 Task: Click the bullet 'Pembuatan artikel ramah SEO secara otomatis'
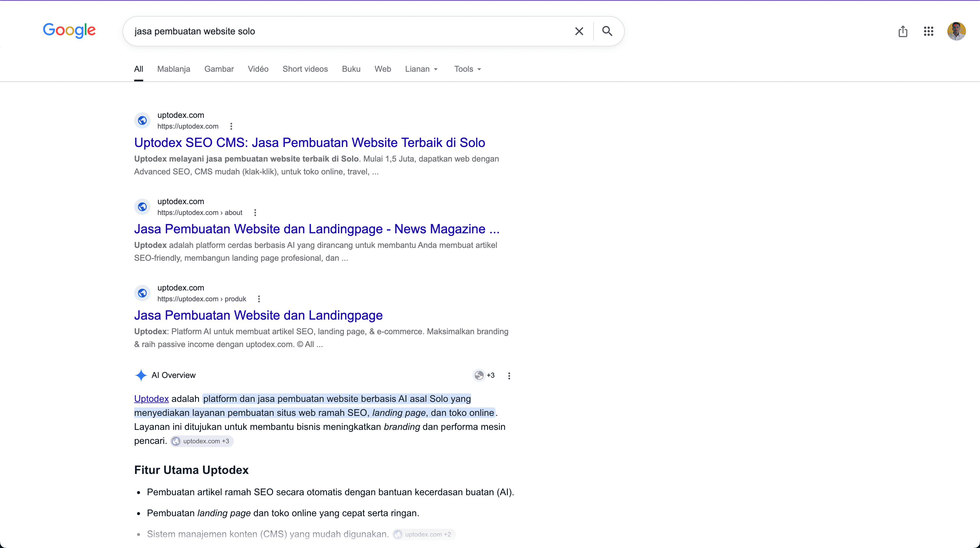click(x=330, y=492)
